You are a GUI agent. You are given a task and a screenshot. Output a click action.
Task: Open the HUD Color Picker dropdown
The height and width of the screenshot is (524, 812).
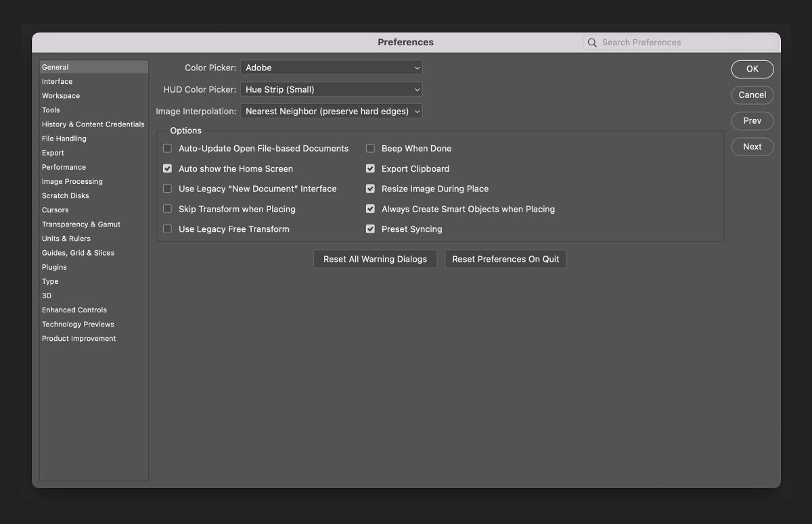click(x=331, y=89)
